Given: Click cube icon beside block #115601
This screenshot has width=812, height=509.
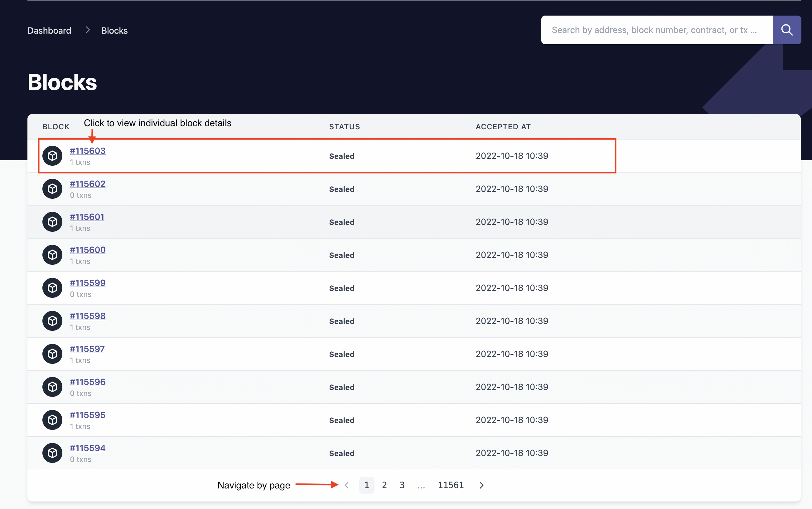Looking at the screenshot, I should [x=52, y=222].
